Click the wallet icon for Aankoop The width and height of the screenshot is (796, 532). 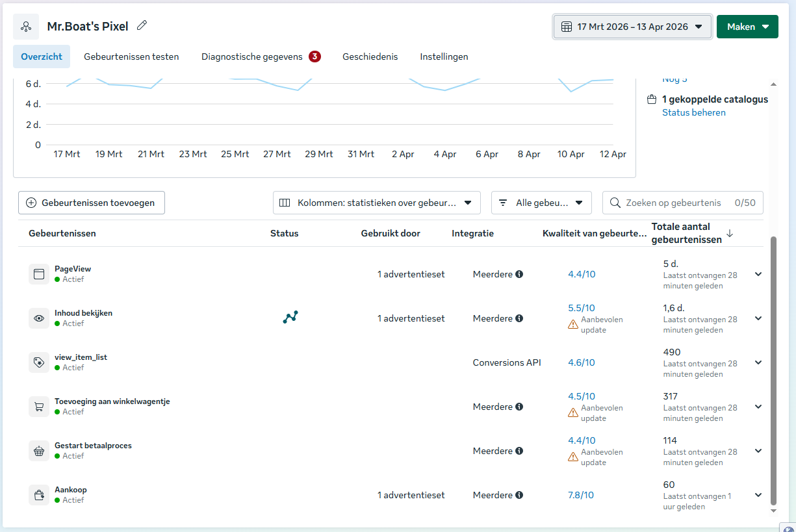[x=39, y=495]
